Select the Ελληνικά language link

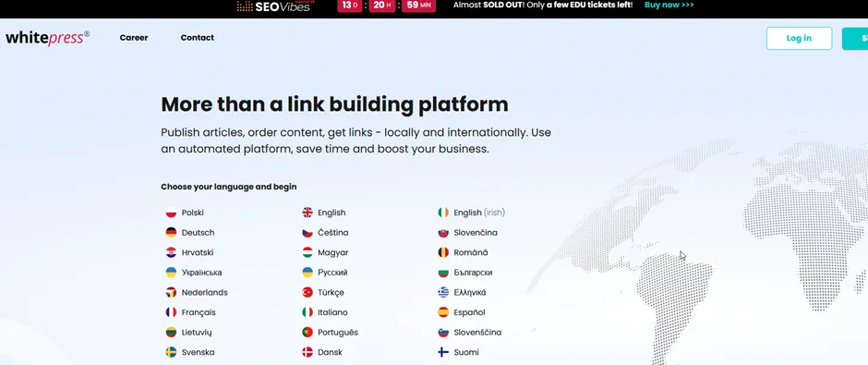pos(470,292)
